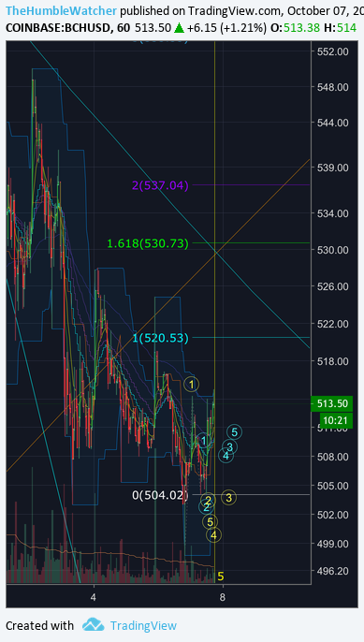
Task: Click the O:513.38 open value
Action: 295,28
